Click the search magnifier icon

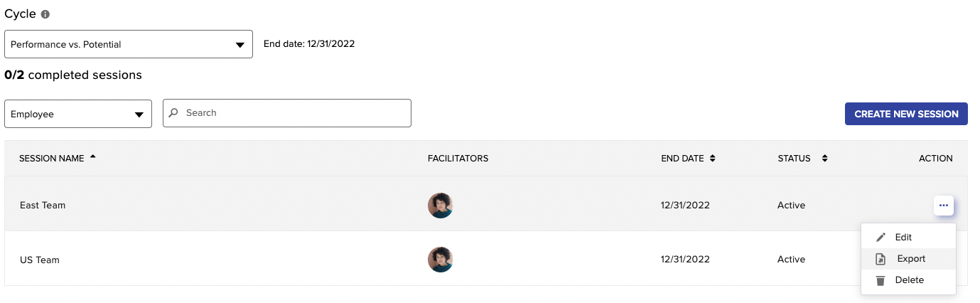coord(174,113)
